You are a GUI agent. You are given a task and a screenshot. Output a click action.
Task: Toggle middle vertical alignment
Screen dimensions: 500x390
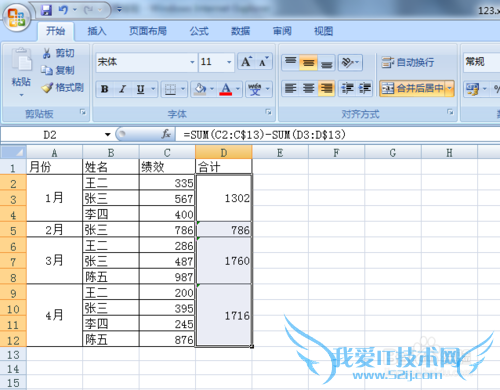pyautogui.click(x=308, y=62)
